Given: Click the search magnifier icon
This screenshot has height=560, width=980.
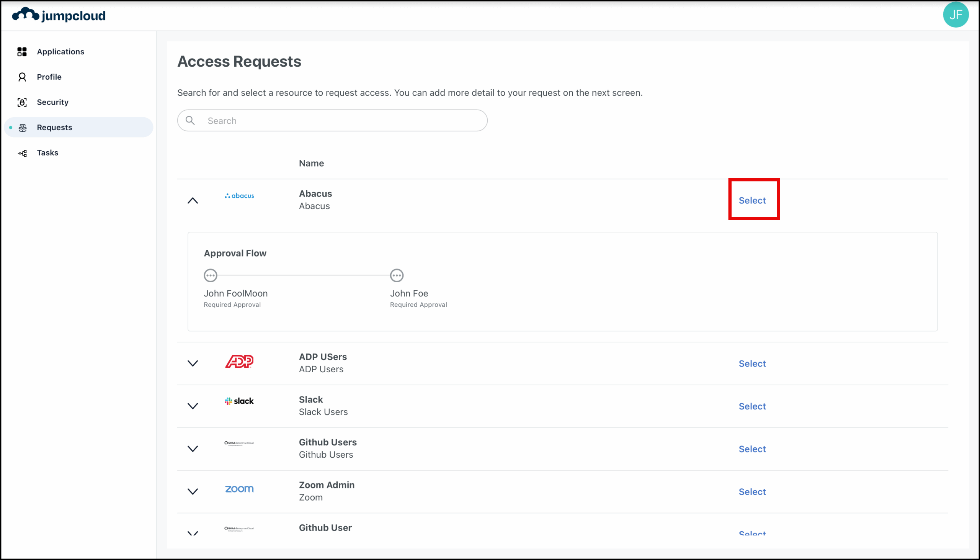Looking at the screenshot, I should pyautogui.click(x=190, y=120).
